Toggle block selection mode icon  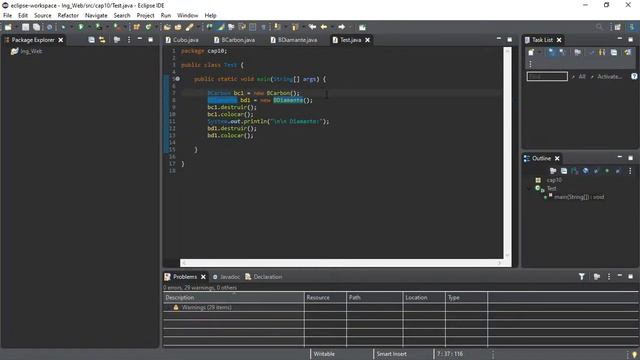(252, 27)
